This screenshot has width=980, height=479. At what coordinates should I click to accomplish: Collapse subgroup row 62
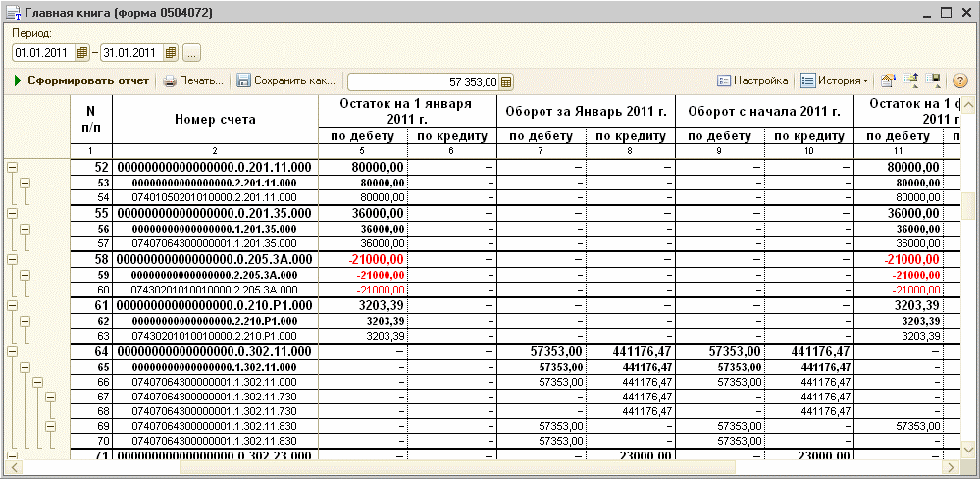pos(25,321)
